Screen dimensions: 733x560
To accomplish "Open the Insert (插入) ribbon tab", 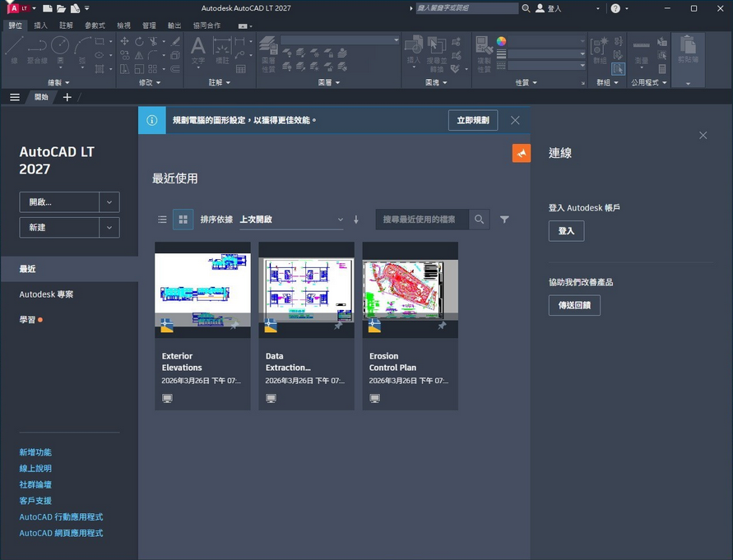I will pyautogui.click(x=40, y=25).
